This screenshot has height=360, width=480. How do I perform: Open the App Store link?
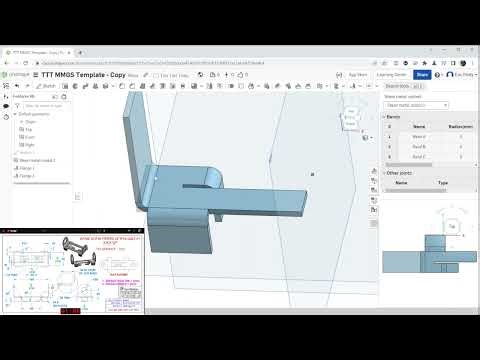tap(358, 75)
